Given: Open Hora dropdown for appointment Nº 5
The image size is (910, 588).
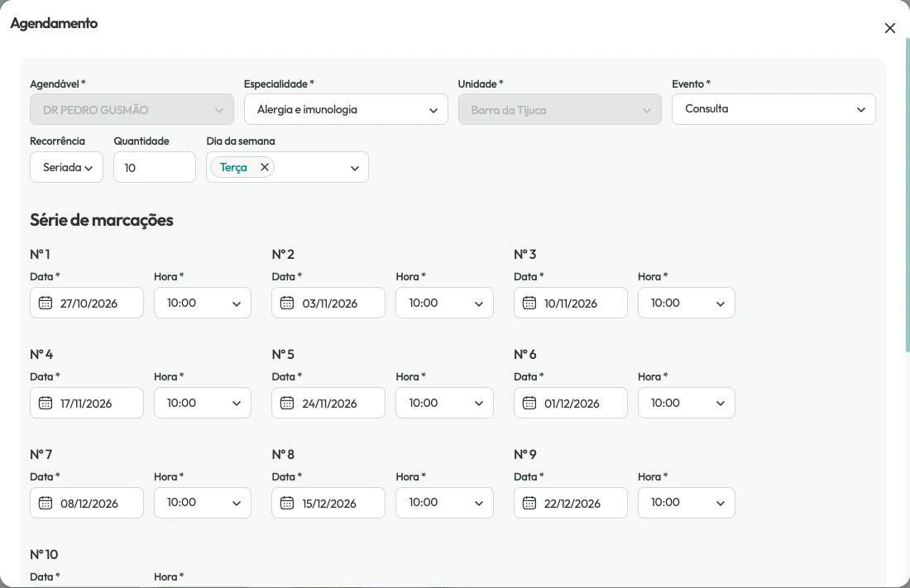Looking at the screenshot, I should pos(444,403).
